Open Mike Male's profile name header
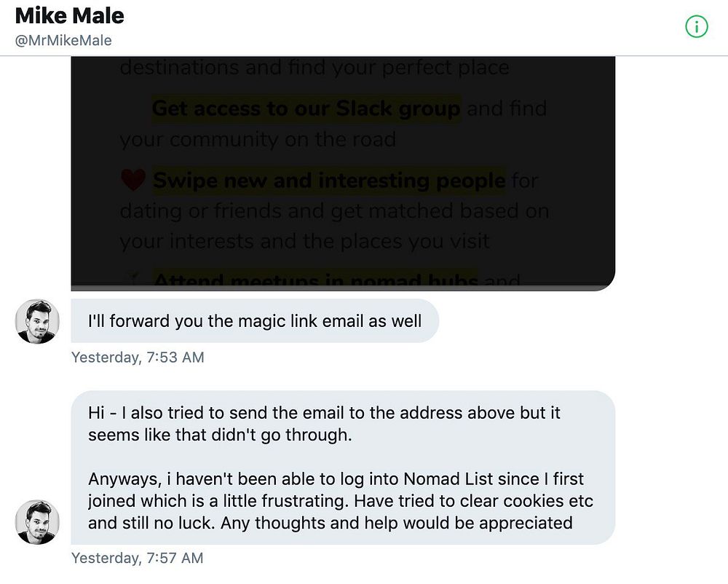This screenshot has height=584, width=728. point(69,15)
